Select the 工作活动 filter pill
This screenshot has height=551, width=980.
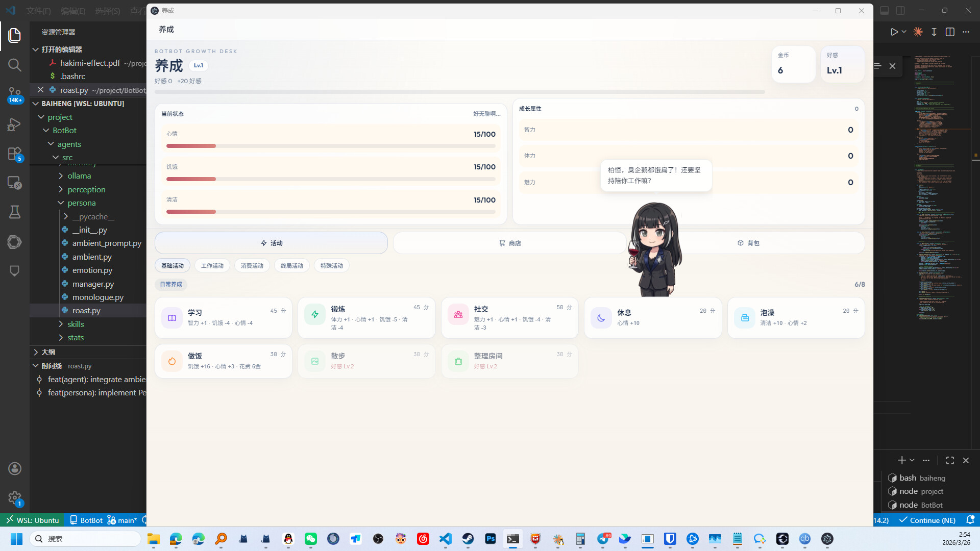coord(212,266)
